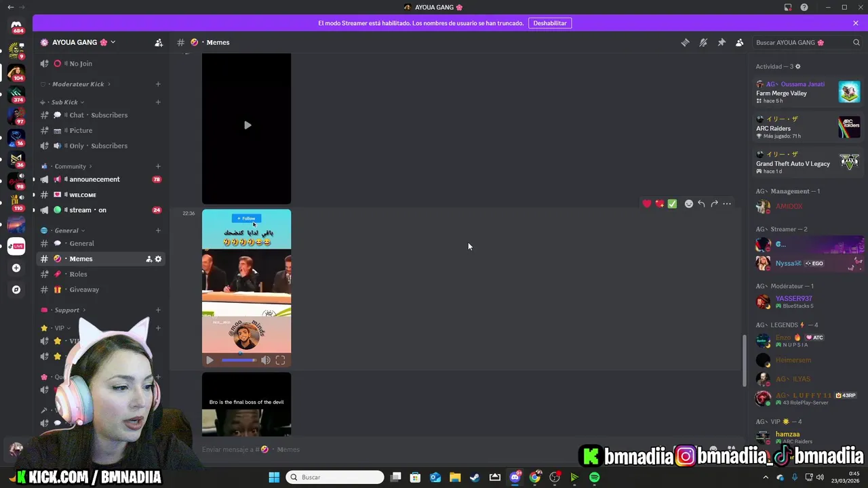This screenshot has height=488, width=868.
Task: Enter fullscreen on the meme video
Action: coord(280,361)
